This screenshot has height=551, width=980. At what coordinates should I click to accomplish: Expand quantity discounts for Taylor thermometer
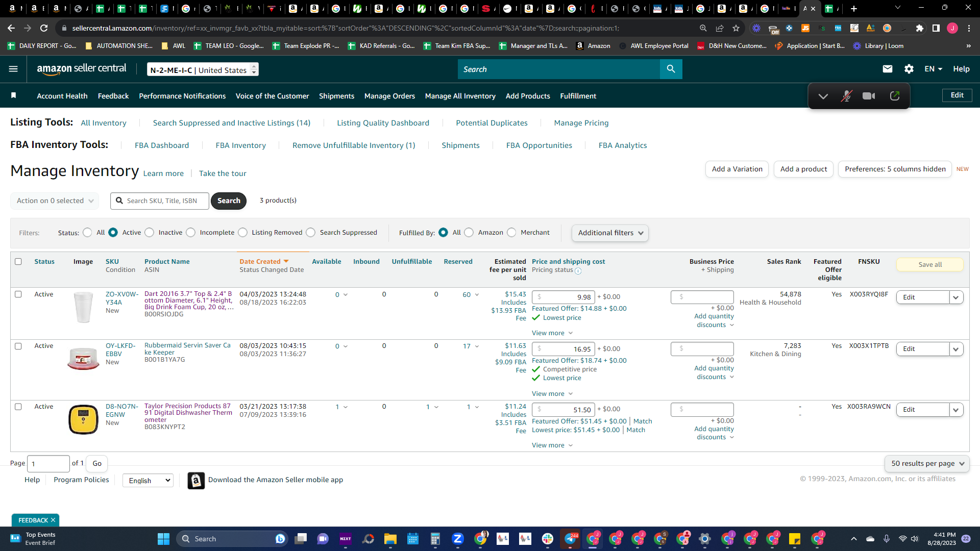(714, 433)
